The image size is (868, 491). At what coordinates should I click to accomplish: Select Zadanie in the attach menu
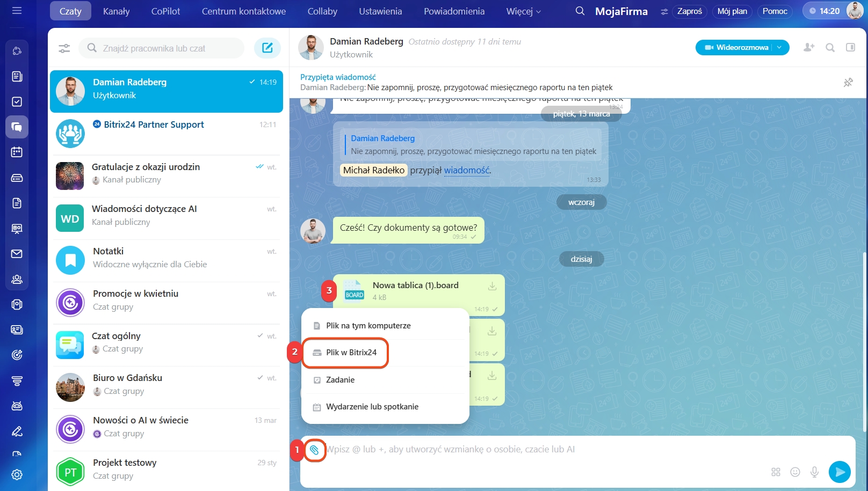pos(385,380)
